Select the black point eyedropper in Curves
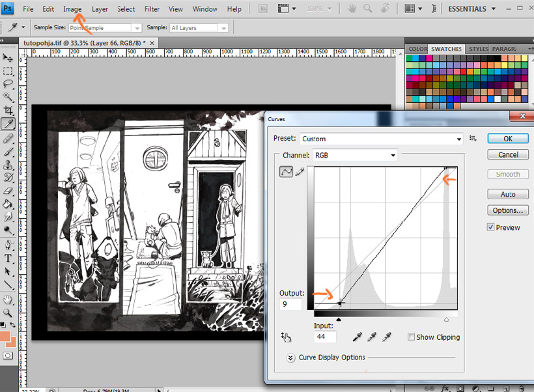534x392 pixels. (x=357, y=337)
